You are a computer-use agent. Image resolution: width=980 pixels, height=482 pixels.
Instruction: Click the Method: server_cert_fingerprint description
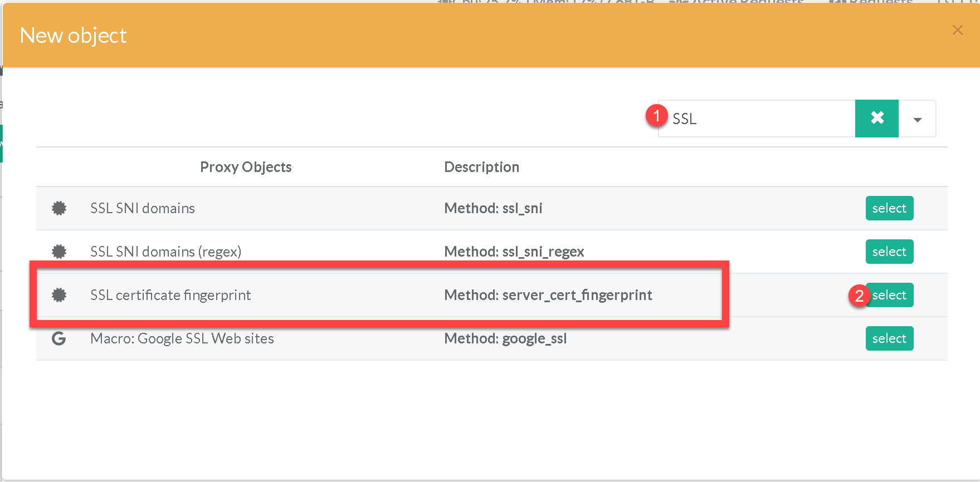pyautogui.click(x=548, y=295)
